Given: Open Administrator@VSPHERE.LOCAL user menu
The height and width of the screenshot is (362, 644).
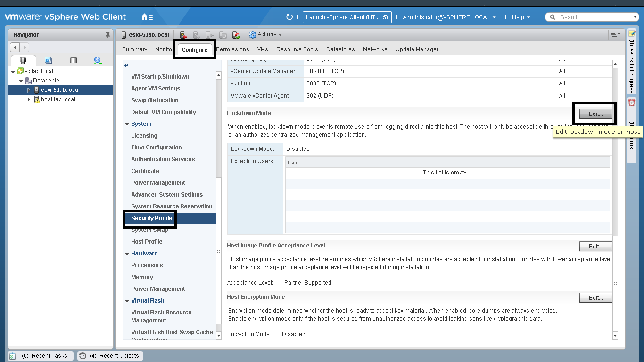Looking at the screenshot, I should point(449,17).
